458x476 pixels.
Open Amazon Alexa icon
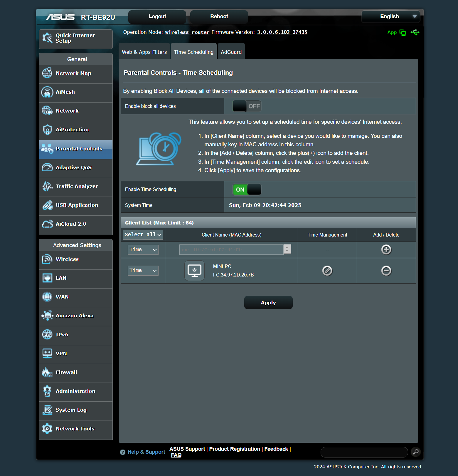tap(47, 316)
